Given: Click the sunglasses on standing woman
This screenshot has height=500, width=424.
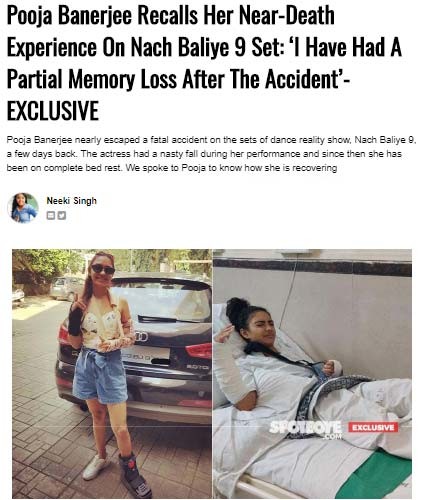Looking at the screenshot, I should pyautogui.click(x=103, y=269).
